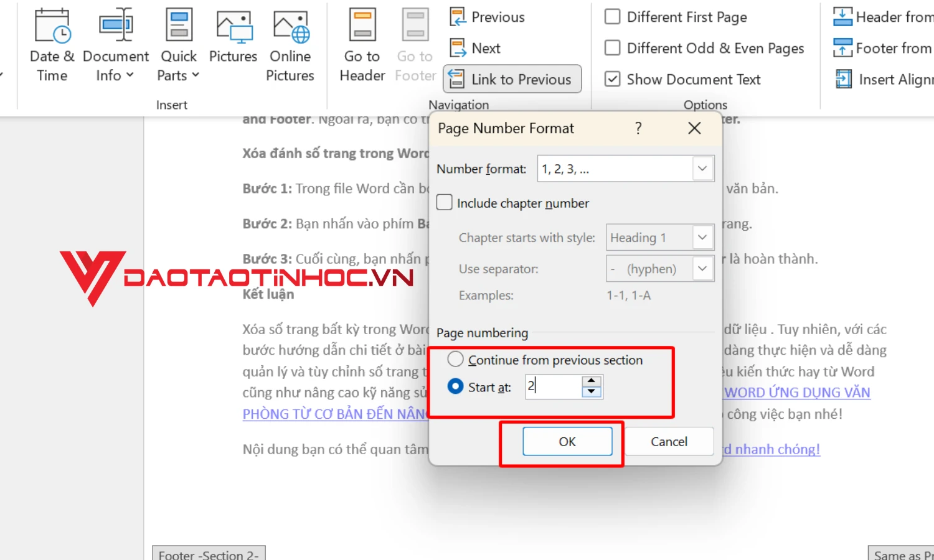Toggle Link to Previous
Viewport: 934px width, 560px height.
pos(512,78)
